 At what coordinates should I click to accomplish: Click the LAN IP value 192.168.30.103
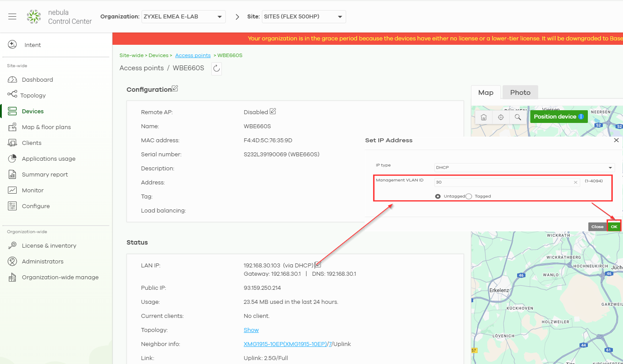[262, 265]
